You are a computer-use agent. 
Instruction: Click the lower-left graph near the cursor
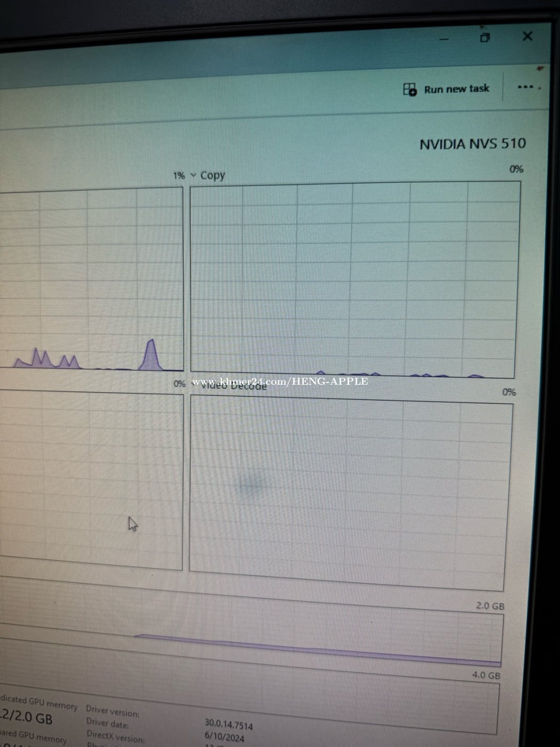[91, 480]
